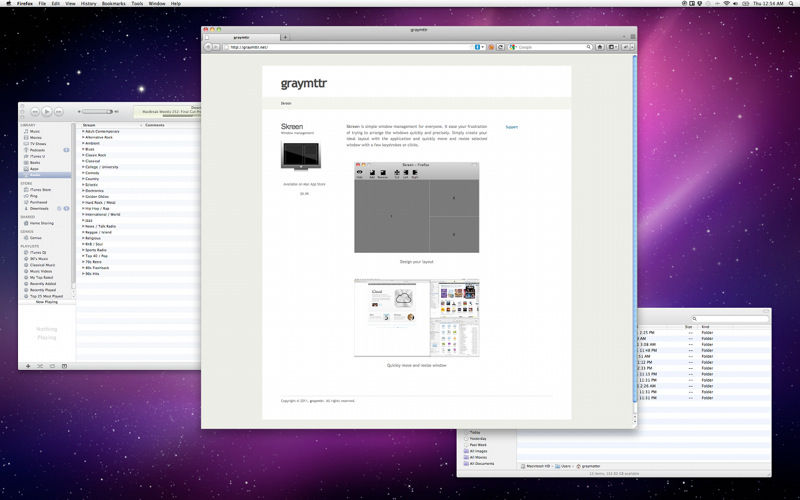Expand the Hard Rock / Metal radio stream
The width and height of the screenshot is (800, 500).
[x=83, y=203]
